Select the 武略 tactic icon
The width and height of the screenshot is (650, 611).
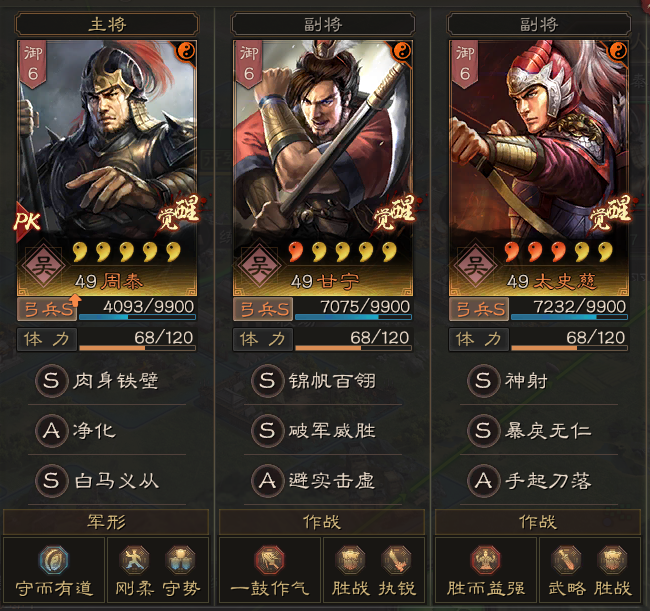pyautogui.click(x=566, y=560)
